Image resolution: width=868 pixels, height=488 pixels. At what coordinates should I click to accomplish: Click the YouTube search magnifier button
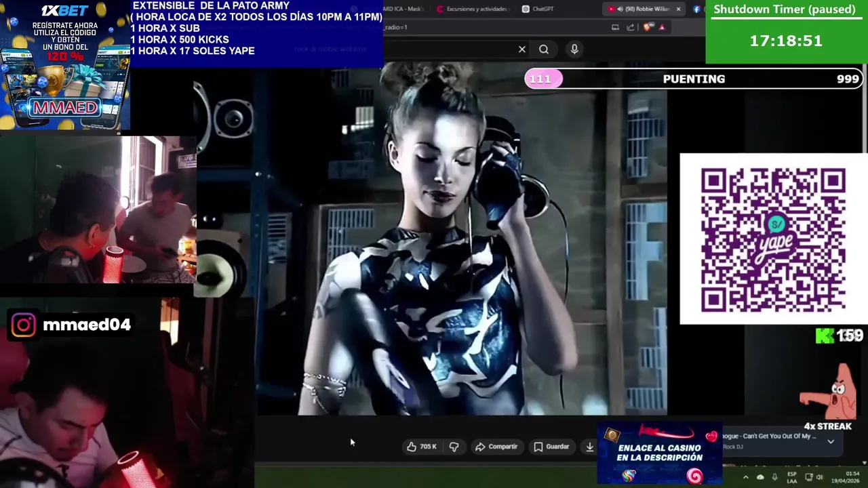coord(544,49)
